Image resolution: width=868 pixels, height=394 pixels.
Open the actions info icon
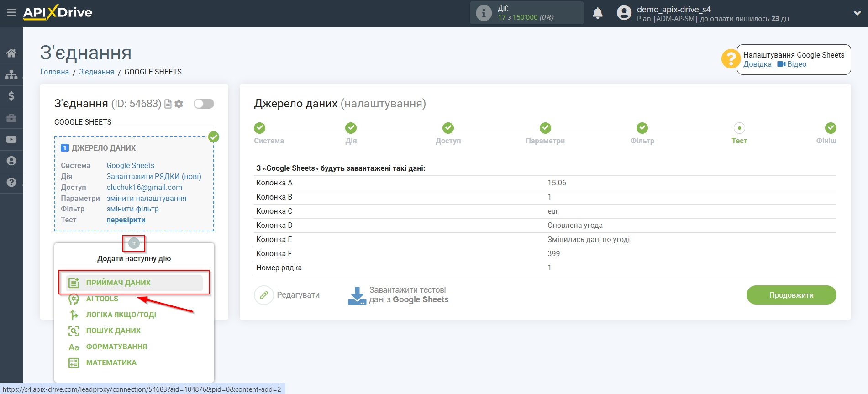[x=484, y=13]
